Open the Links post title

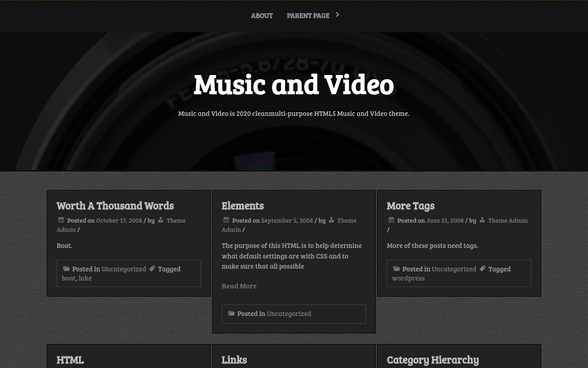click(x=234, y=360)
